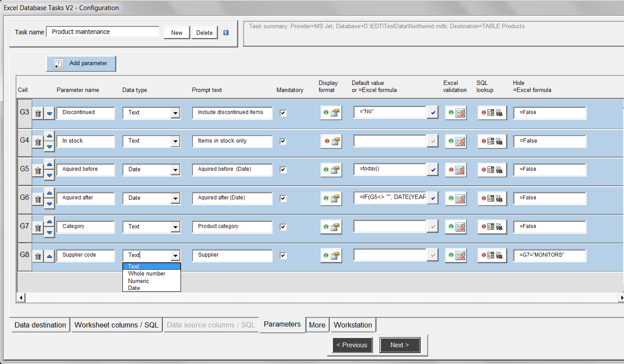624x364 pixels.
Task: Open SQL lookup for Category row
Action: 492,227
